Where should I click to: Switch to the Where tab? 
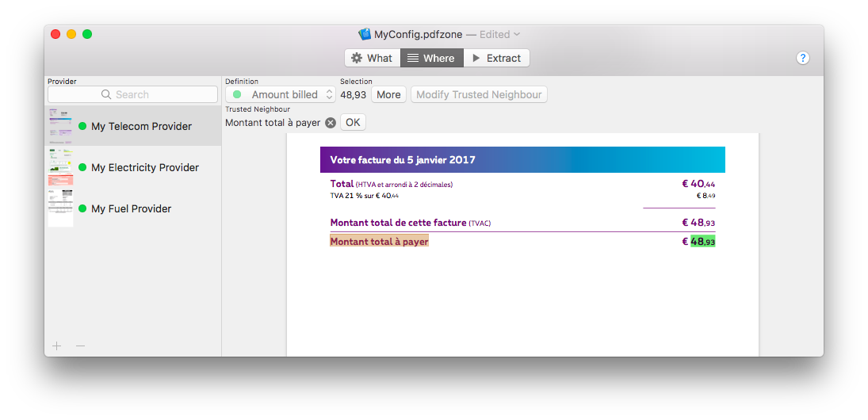[x=431, y=58]
